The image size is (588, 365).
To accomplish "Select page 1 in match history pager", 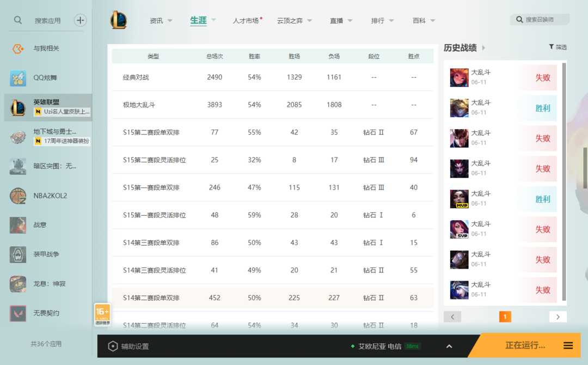I will pos(505,317).
